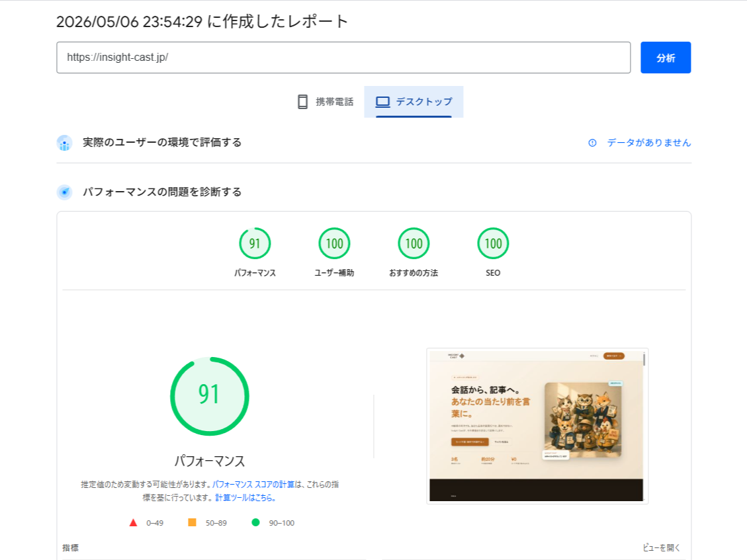
Task: Open パフォーマンス スコアの計算 link
Action: [253, 484]
